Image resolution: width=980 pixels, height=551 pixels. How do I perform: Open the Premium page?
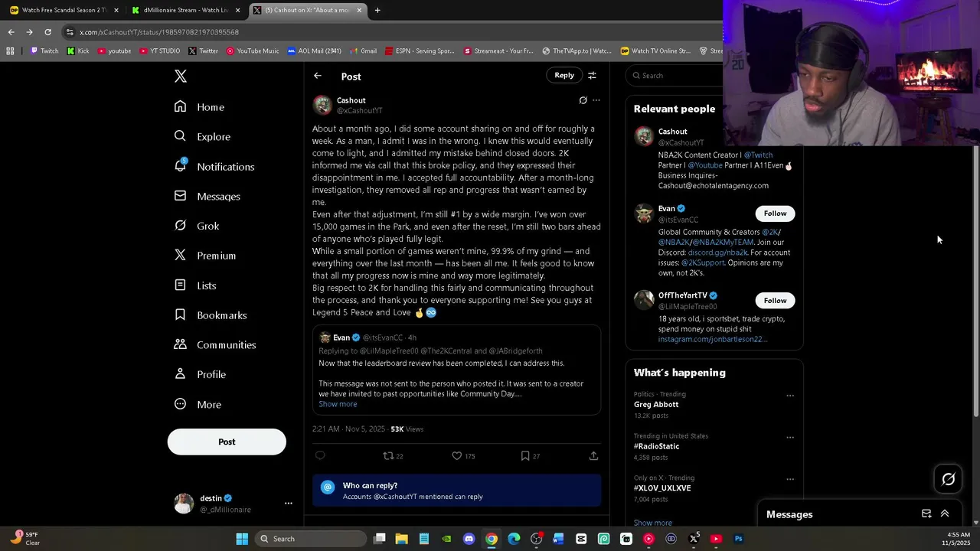click(x=204, y=256)
